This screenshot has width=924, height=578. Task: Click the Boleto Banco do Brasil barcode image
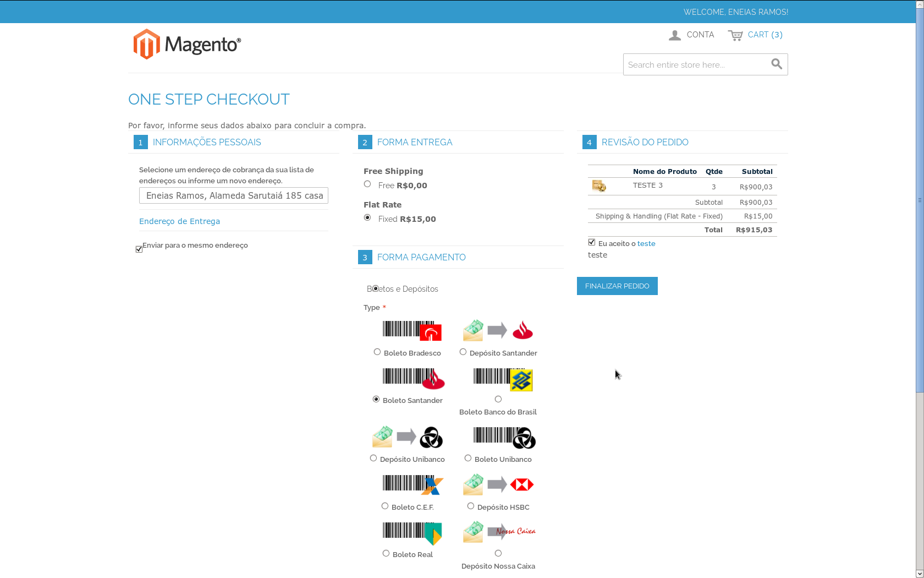coord(503,380)
